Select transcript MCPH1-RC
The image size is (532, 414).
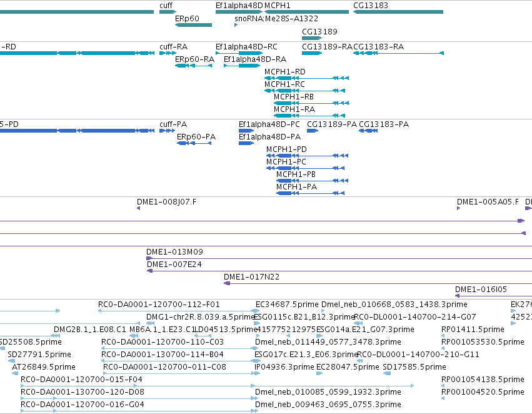[305, 91]
